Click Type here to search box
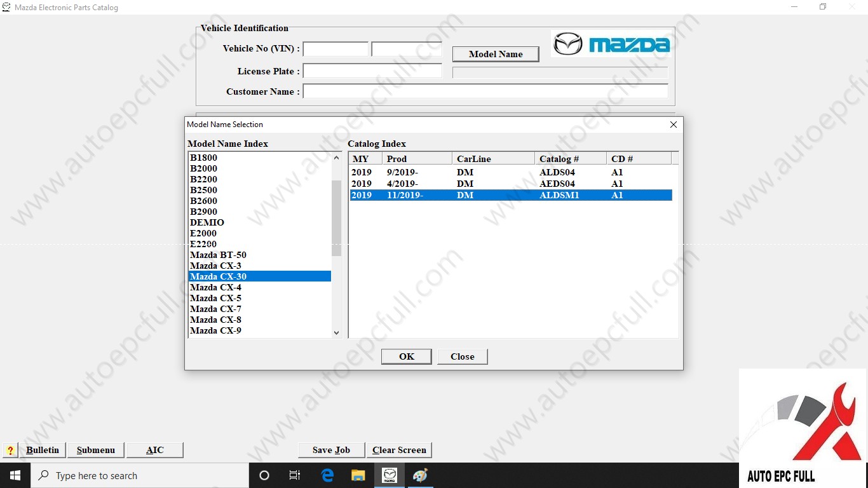Screen dimensions: 868x488 tap(140, 475)
